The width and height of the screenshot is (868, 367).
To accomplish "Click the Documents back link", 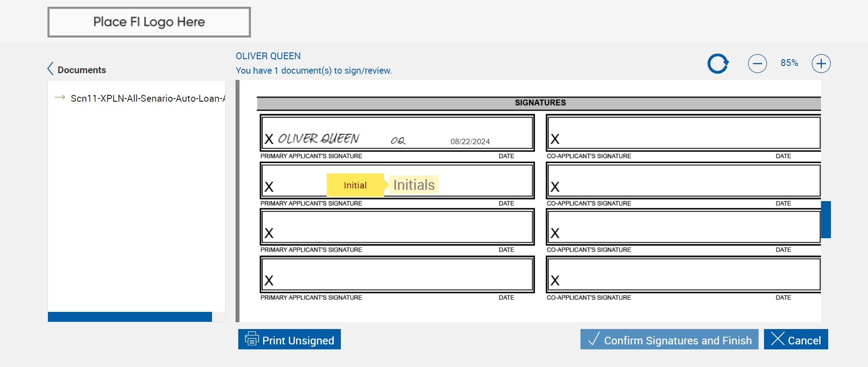I will click(82, 70).
